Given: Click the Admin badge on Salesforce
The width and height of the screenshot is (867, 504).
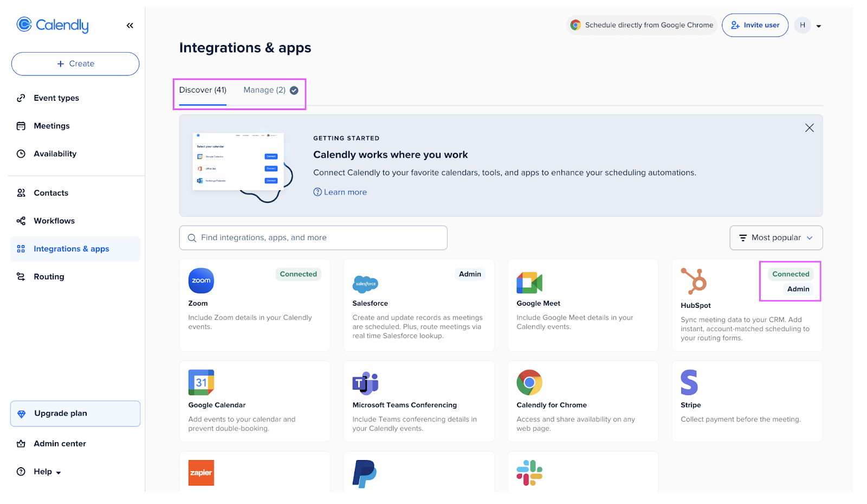Looking at the screenshot, I should [470, 274].
